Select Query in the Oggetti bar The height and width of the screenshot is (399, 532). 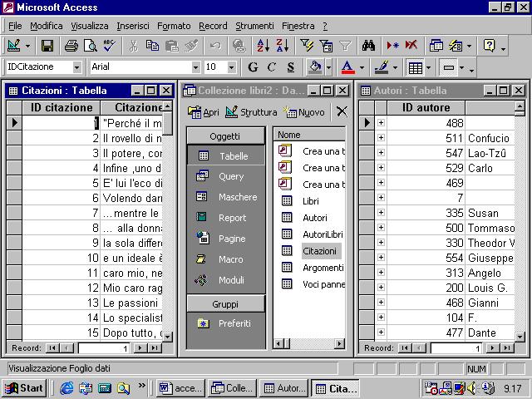pos(225,176)
